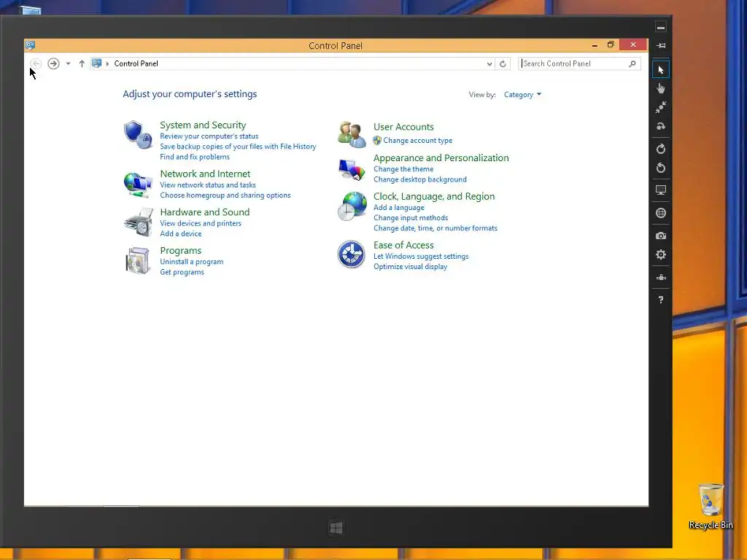Open simulator help question mark
This screenshot has width=747, height=560.
click(x=661, y=300)
